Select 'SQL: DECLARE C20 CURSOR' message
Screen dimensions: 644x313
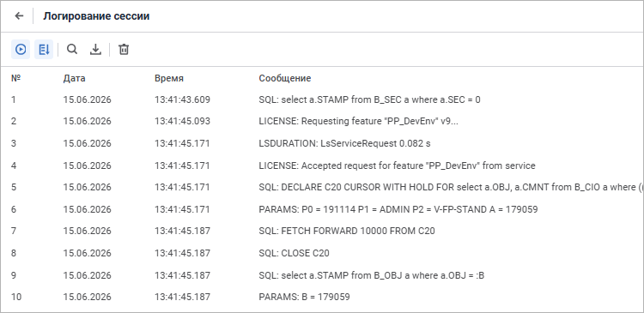click(x=450, y=187)
